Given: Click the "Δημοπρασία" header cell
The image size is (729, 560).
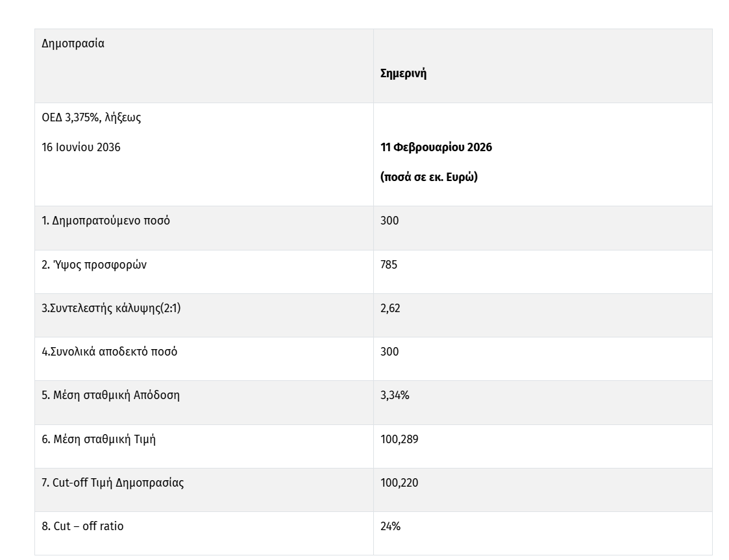Looking at the screenshot, I should [x=73, y=44].
